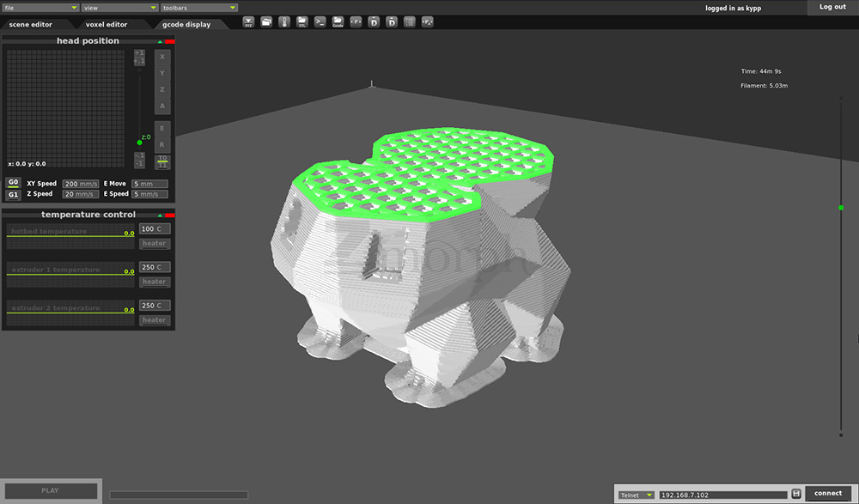Screen dimensions: 859x504
Task: Click the STL file open icon
Action: [302, 21]
